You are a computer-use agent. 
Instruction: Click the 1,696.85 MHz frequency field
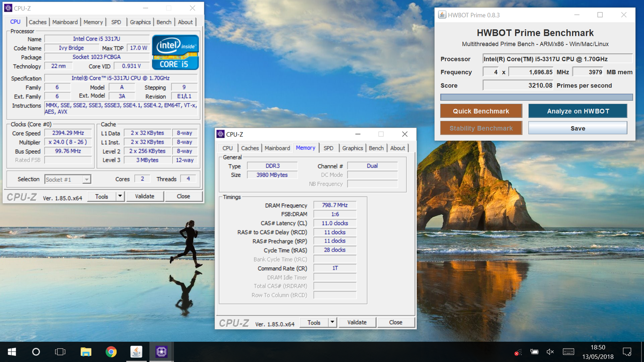pyautogui.click(x=531, y=72)
